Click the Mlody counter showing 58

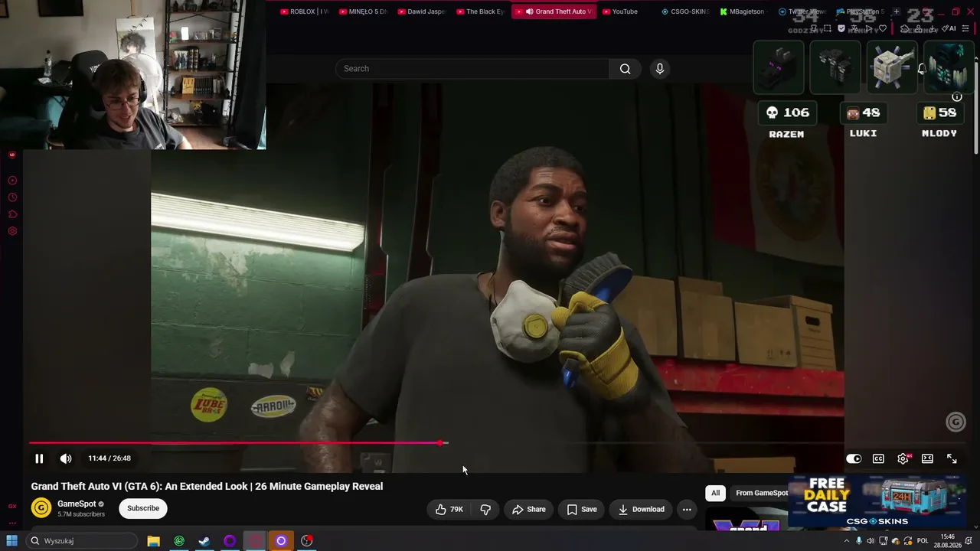pyautogui.click(x=939, y=112)
